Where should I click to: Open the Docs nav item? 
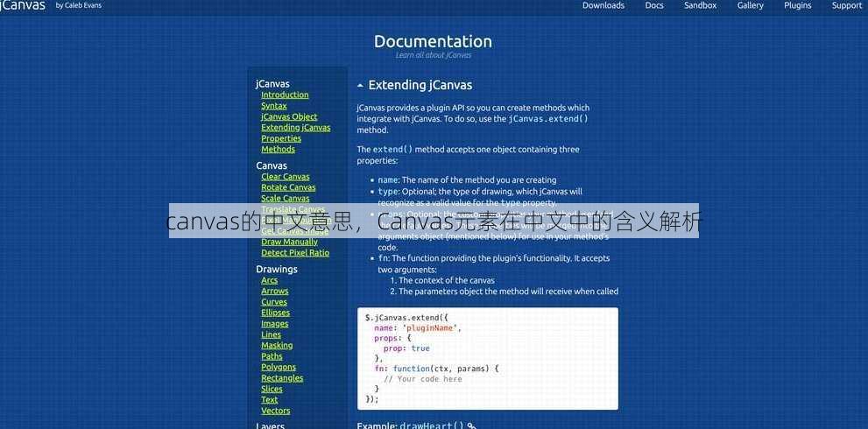pos(653,5)
